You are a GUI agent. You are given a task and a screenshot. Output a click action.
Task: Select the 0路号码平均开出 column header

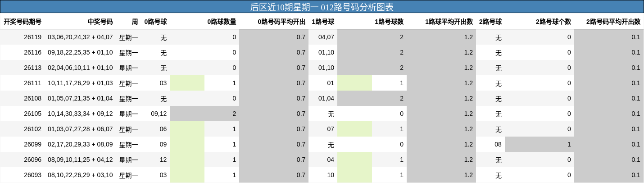click(281, 22)
